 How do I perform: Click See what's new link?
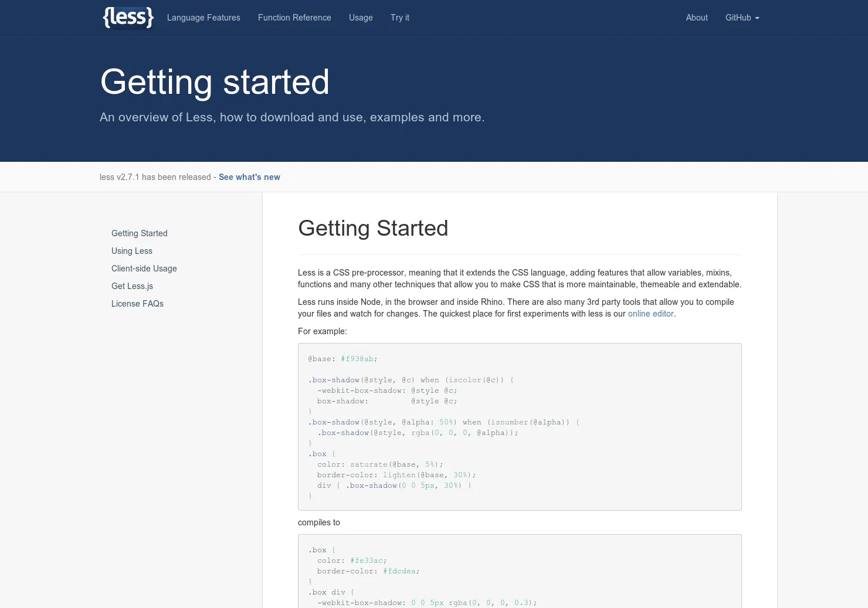tap(249, 177)
